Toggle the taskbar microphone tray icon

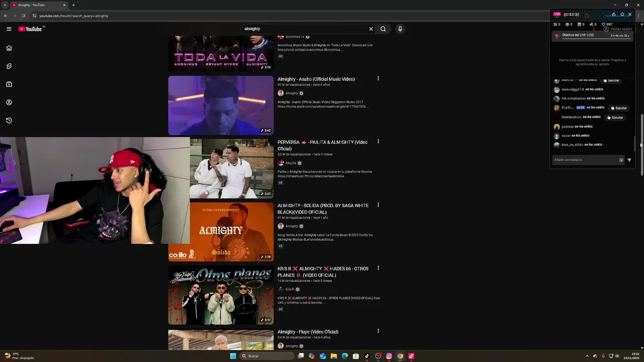point(603,356)
